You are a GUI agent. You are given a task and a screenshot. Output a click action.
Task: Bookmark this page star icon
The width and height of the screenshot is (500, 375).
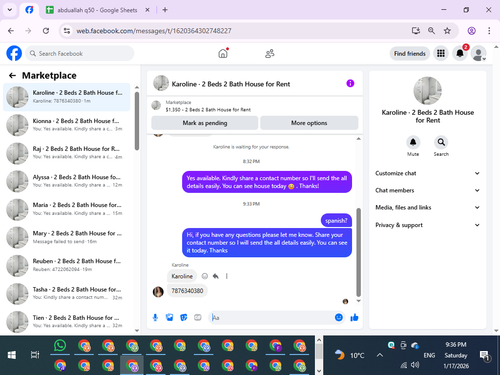point(447,31)
